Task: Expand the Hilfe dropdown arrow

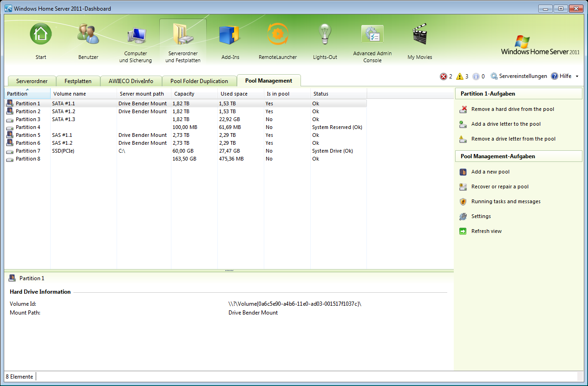Action: click(577, 76)
